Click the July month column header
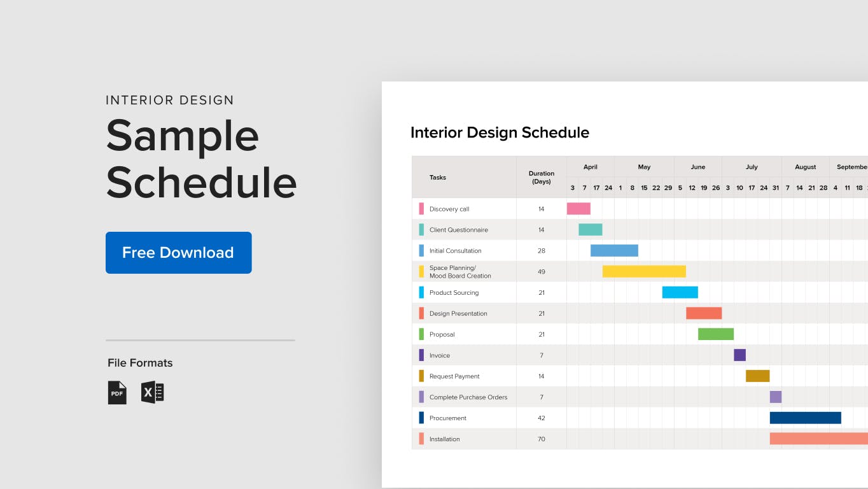Viewport: 868px width, 489px height. [x=752, y=167]
